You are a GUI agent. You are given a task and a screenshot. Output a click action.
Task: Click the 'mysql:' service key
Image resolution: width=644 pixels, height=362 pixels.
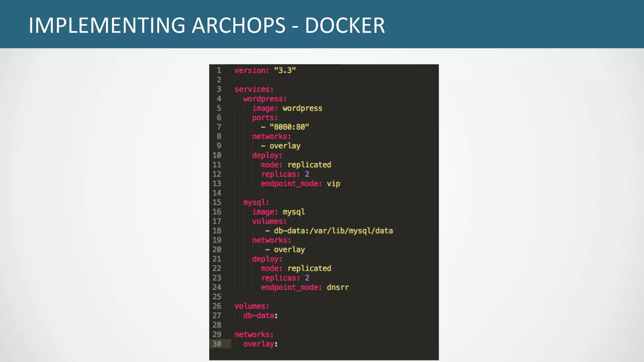tap(256, 203)
